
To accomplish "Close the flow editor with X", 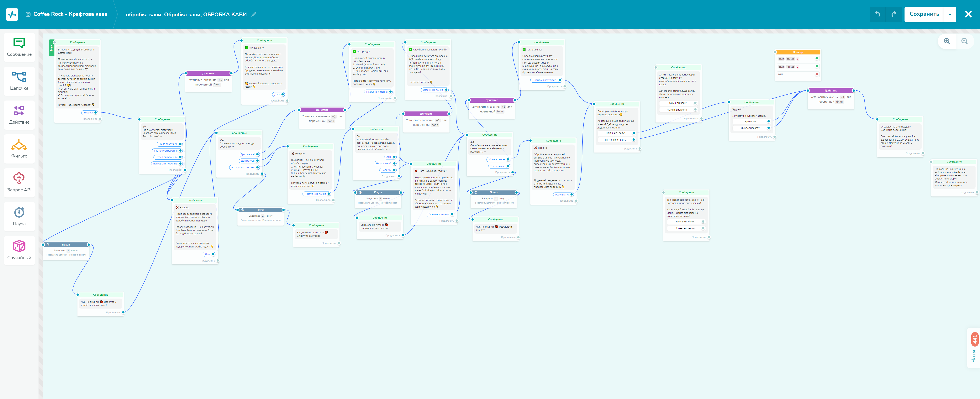I will [x=968, y=14].
